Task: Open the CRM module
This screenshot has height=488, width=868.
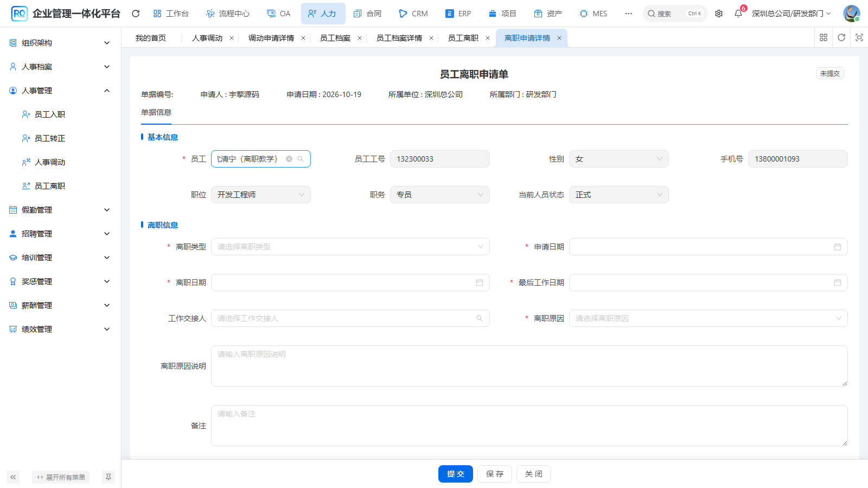Action: coord(413,14)
